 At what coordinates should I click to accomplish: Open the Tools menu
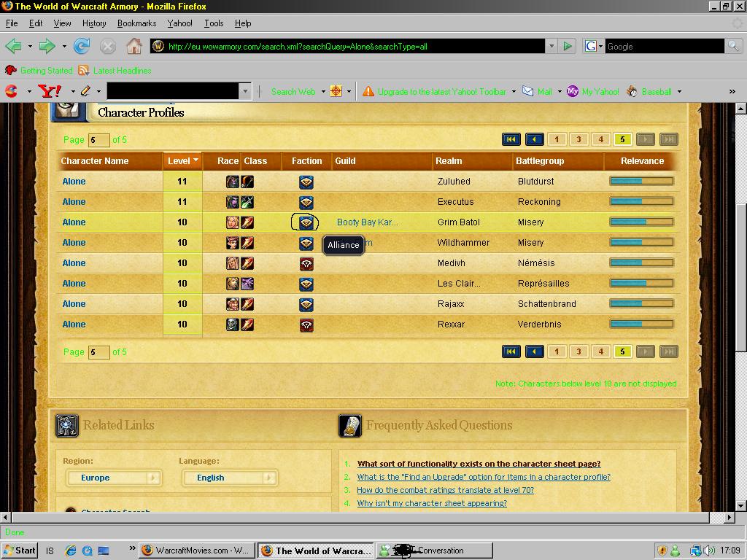point(214,23)
